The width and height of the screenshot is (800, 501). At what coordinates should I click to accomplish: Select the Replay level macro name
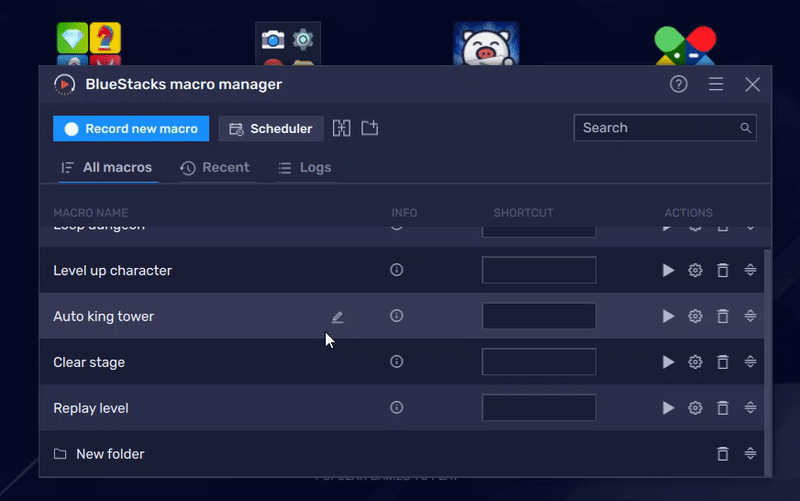[x=91, y=408]
